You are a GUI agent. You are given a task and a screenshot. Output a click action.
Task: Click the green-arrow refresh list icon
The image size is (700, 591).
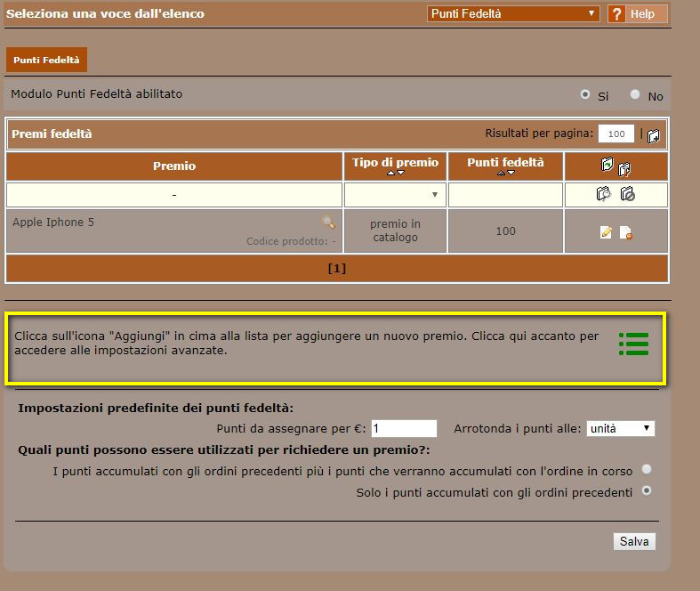(607, 164)
